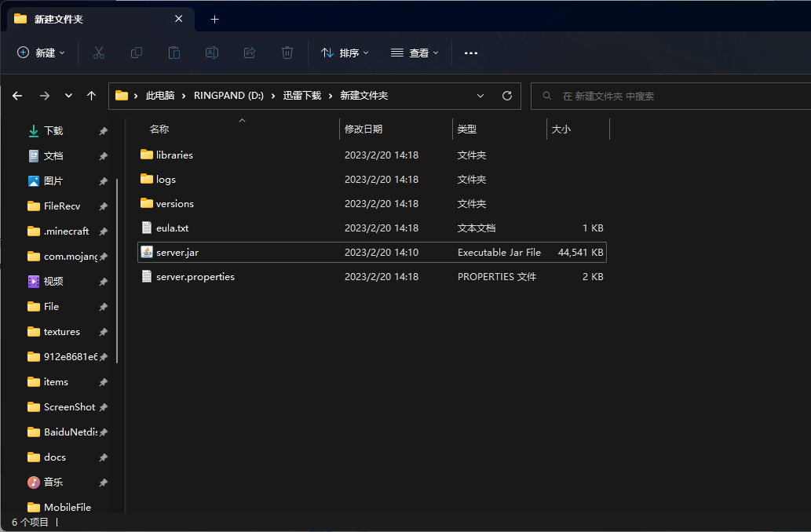Expand chevron after 此电脑 in path
The height and width of the screenshot is (532, 811).
pos(184,96)
